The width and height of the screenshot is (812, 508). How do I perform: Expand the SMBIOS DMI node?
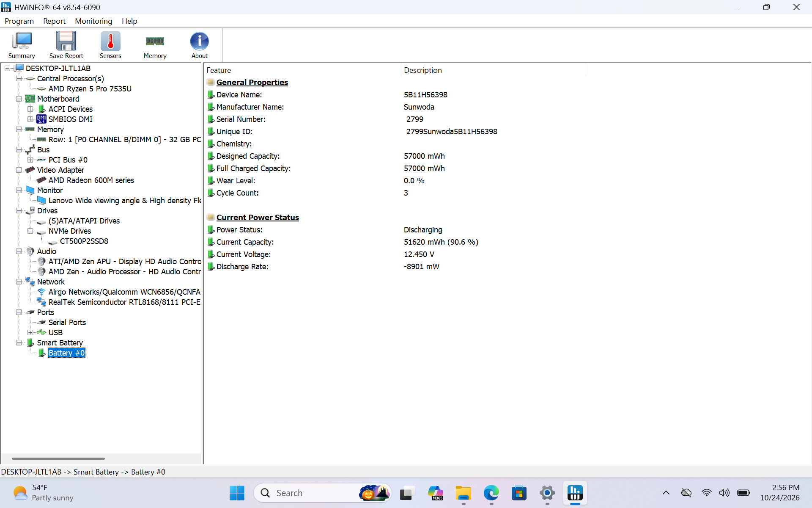point(30,119)
